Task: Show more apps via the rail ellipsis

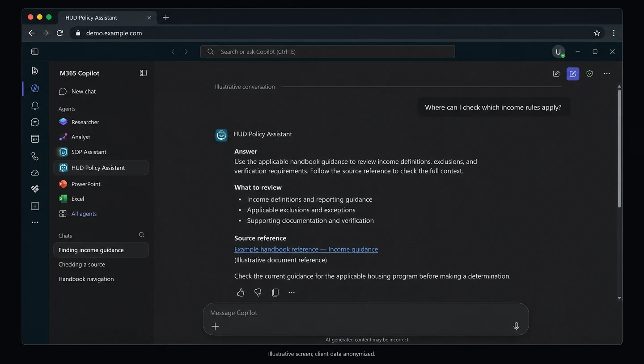Action: (x=35, y=222)
